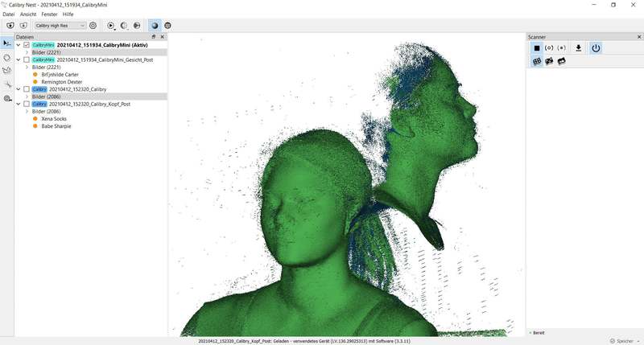Select the shaded sphere render mode icon
The width and height of the screenshot is (644, 345).
[155, 26]
